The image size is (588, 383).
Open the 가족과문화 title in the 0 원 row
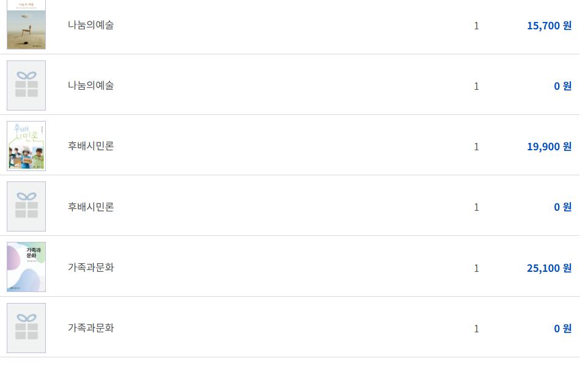pos(90,328)
